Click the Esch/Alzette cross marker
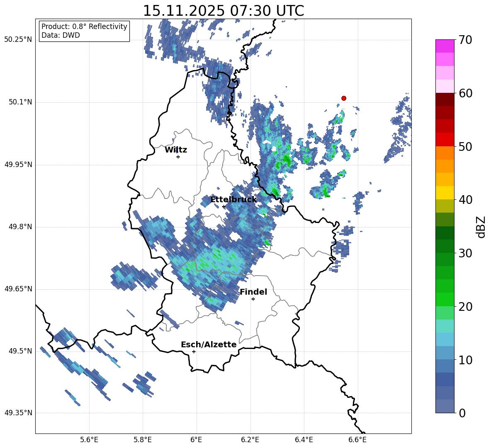Screen dimensions: 491x448 194,351
